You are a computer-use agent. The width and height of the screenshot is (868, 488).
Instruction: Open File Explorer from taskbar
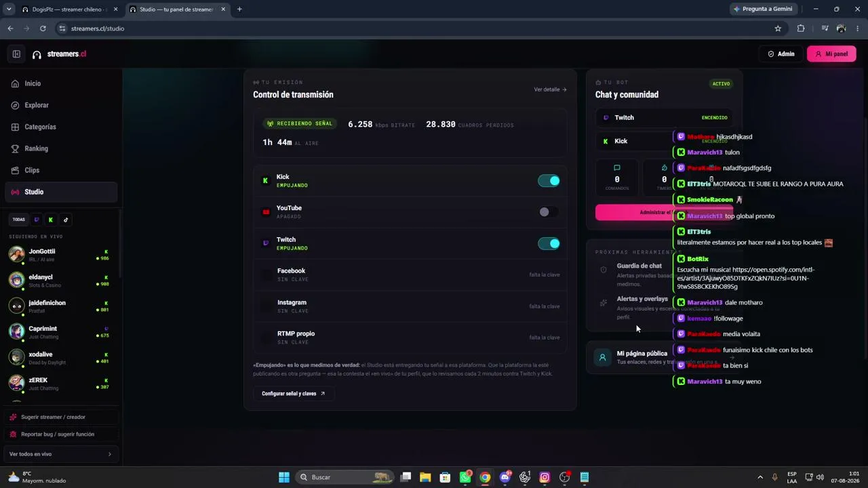point(425,477)
